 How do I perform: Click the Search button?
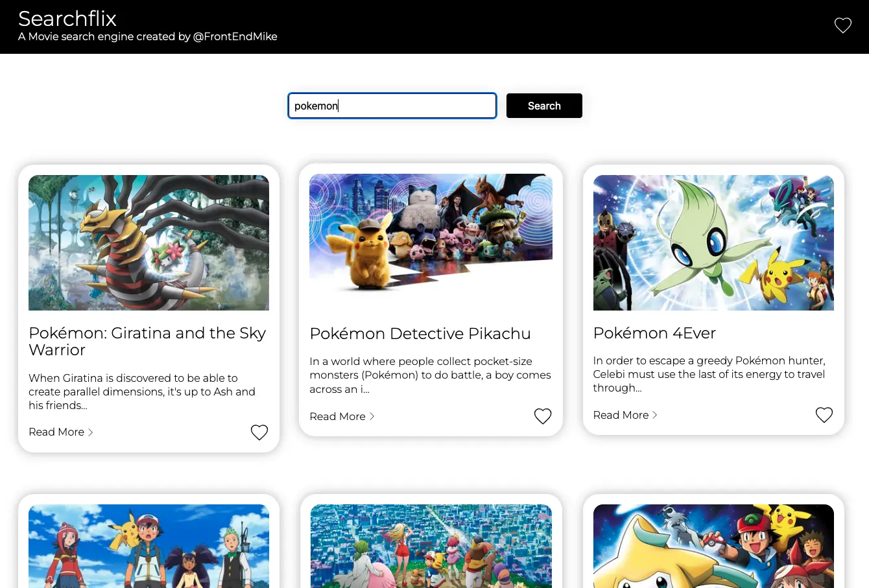click(x=544, y=106)
